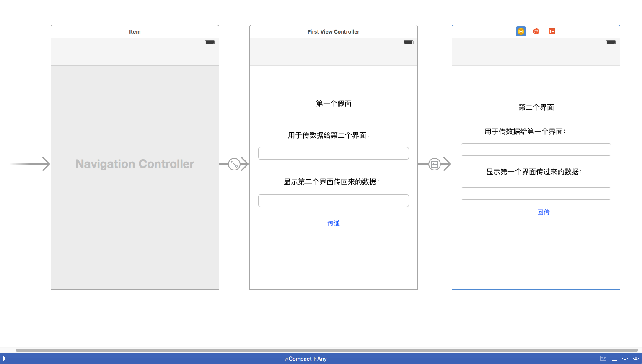Image resolution: width=642 pixels, height=364 pixels.
Task: Open Resolve Auto Layout Issues menu
Action: [x=636, y=359]
